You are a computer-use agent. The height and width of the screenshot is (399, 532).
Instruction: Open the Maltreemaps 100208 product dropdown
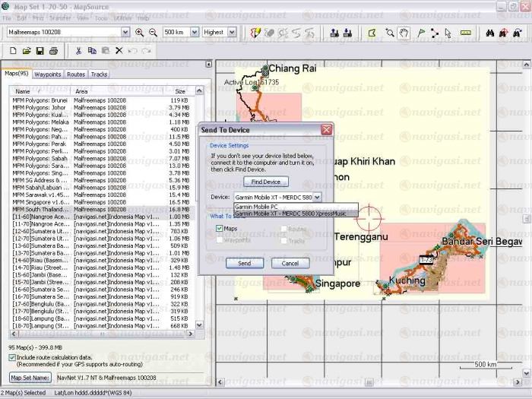coord(125,33)
